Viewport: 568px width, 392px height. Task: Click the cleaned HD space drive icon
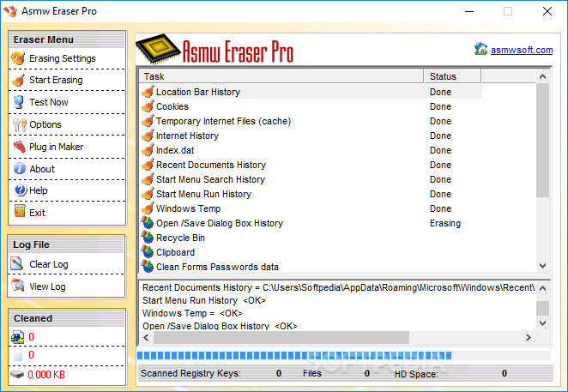(x=17, y=374)
